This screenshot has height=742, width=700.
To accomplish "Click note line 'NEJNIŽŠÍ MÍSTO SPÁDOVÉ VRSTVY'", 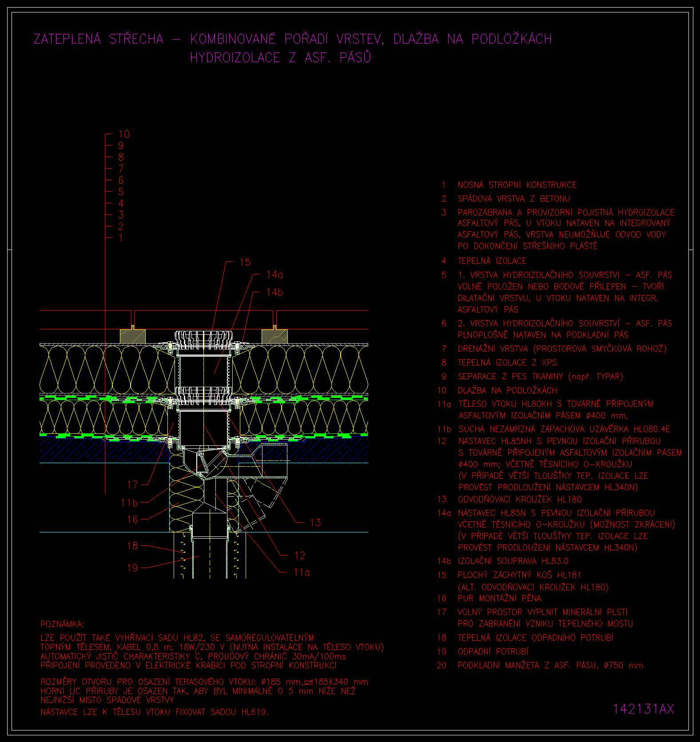I will (107, 700).
